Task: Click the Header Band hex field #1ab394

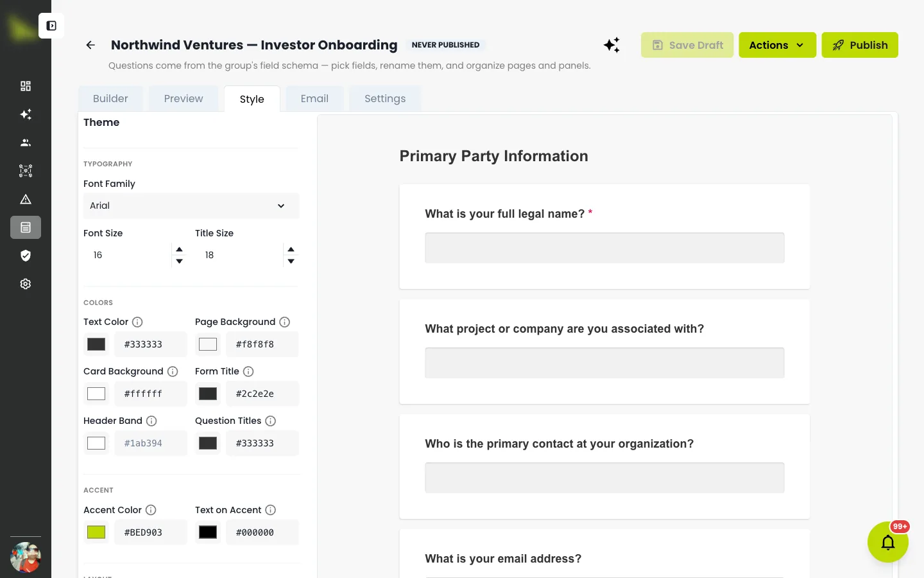Action: (x=151, y=443)
